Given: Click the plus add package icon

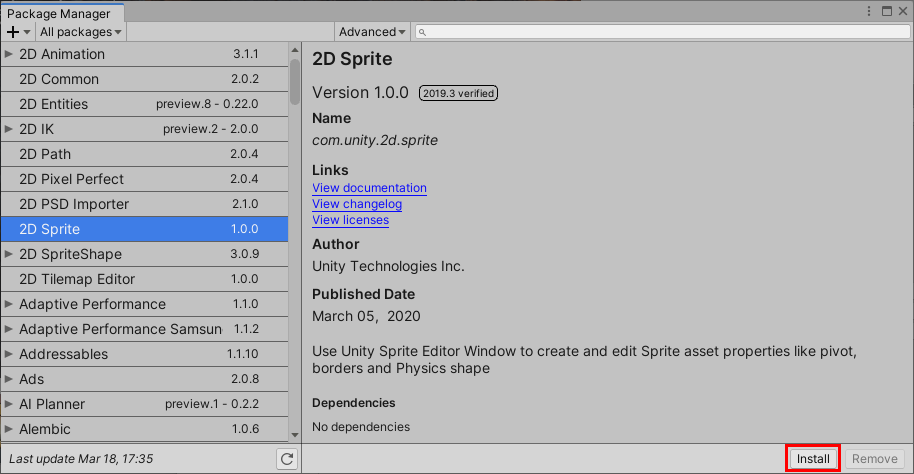Looking at the screenshot, I should (13, 32).
